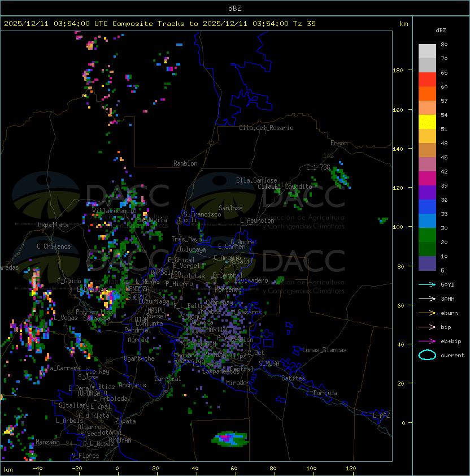This screenshot has height=476, width=470.
Task: Click the 'Mirador' map label
Action: coord(238,383)
